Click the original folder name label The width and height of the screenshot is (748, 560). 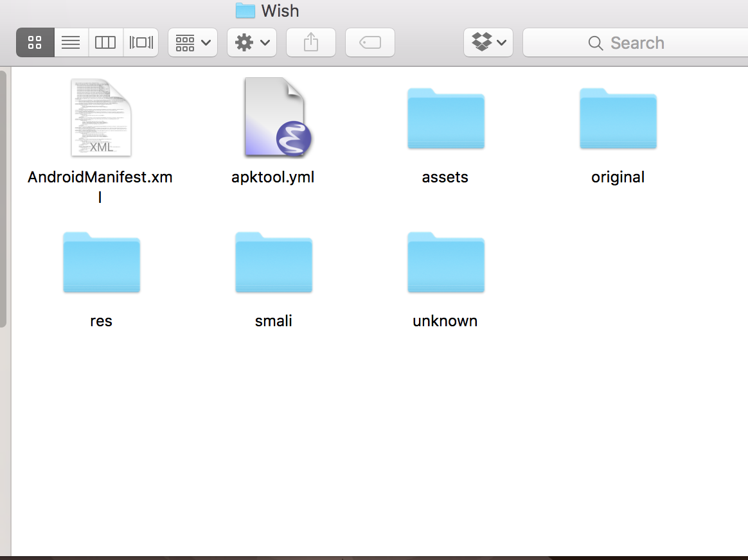[x=618, y=177]
